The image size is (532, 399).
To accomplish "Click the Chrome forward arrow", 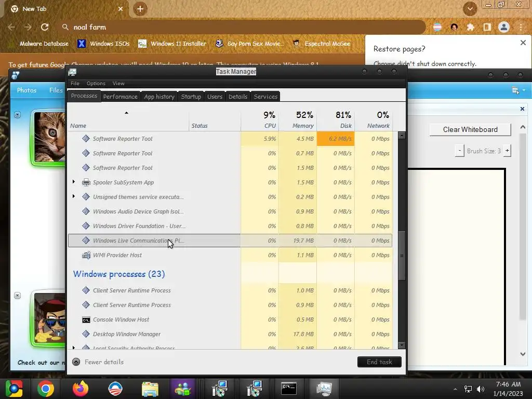I will (28, 27).
